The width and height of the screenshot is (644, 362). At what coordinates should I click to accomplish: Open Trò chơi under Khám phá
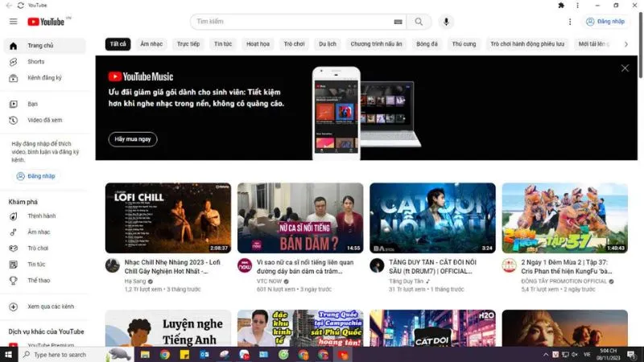tap(45, 248)
